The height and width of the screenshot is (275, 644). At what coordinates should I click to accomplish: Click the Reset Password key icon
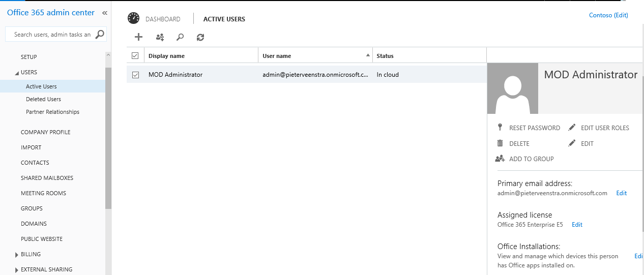pyautogui.click(x=500, y=128)
